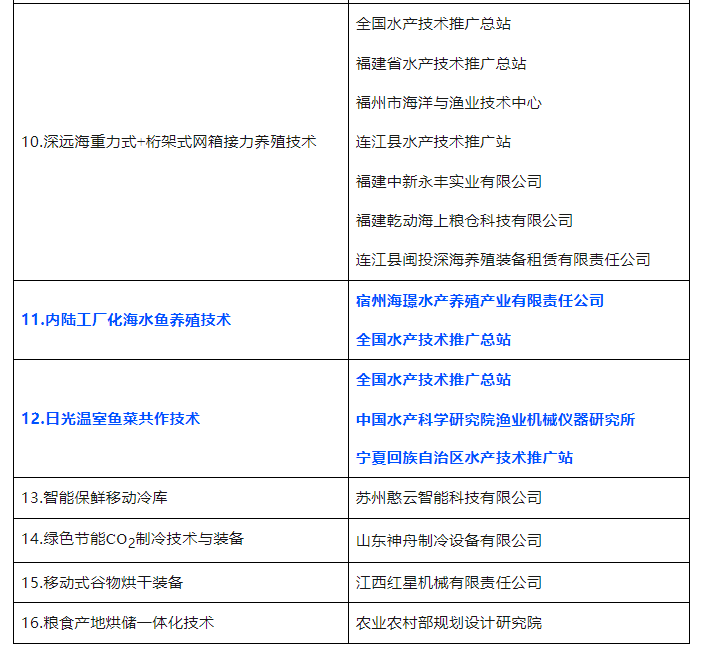This screenshot has height=653, width=701.
Task: Click 10.深远海重力式+桁架式网箱接力养殖技术 cell
Action: pos(181,142)
